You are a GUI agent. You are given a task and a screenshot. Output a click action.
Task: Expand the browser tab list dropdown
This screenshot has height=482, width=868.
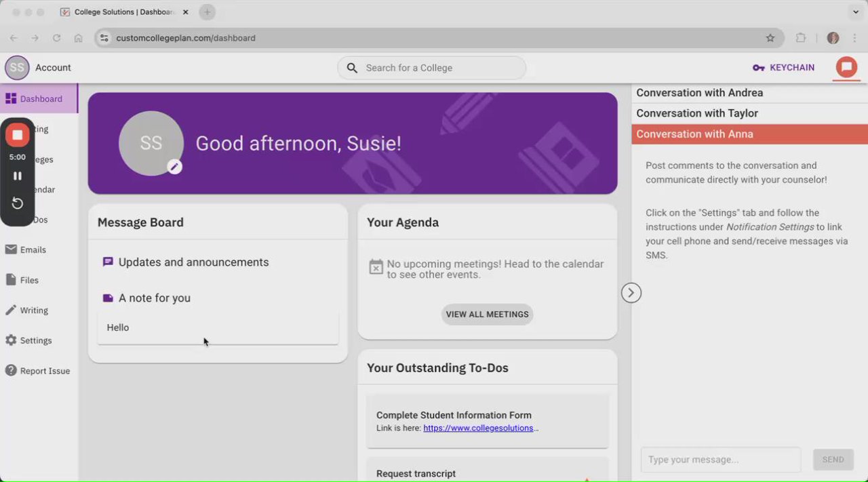click(856, 12)
